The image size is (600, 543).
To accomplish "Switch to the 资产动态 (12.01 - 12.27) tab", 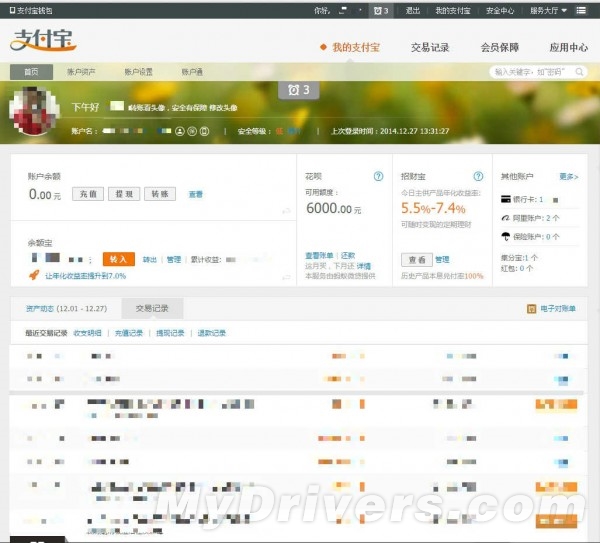I will pos(67,308).
